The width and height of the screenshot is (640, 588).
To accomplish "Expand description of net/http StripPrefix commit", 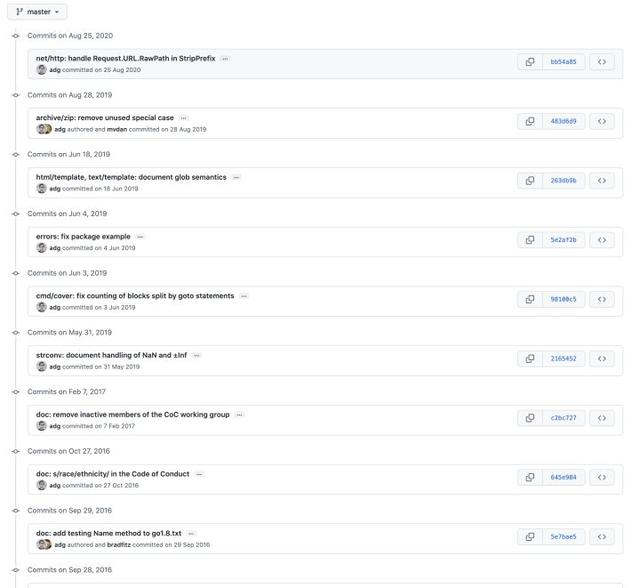I will pyautogui.click(x=225, y=59).
